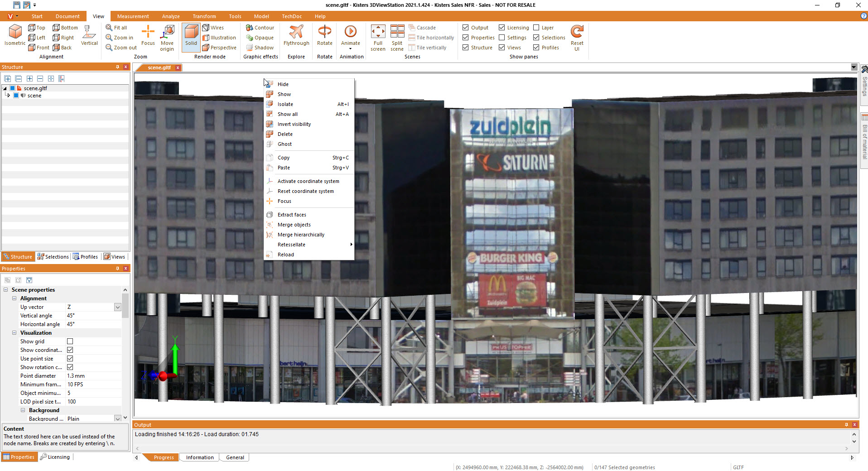Enable Show grid checkbox

click(x=70, y=341)
